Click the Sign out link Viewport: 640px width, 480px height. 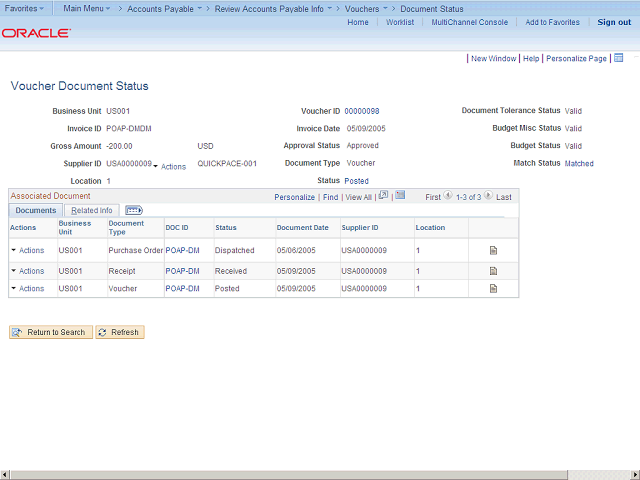click(x=614, y=22)
